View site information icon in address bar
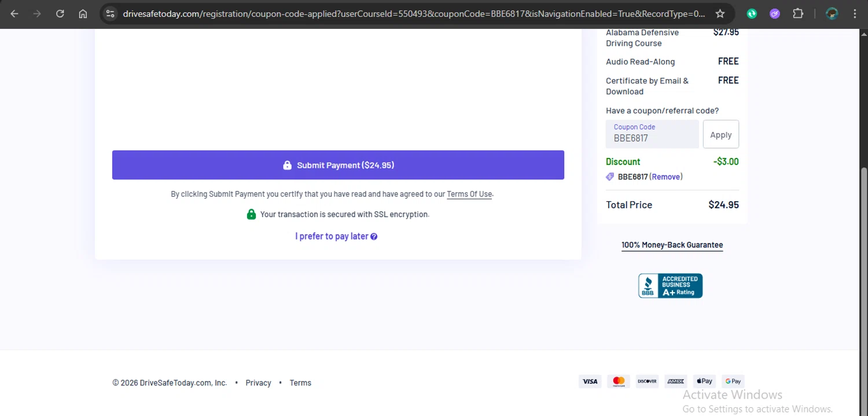The width and height of the screenshot is (868, 416). click(x=111, y=14)
